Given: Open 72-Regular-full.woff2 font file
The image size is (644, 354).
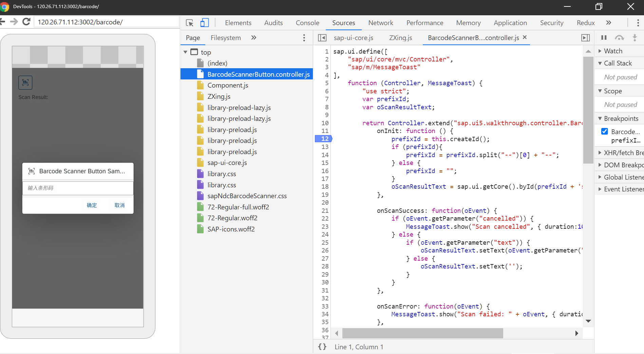Looking at the screenshot, I should pos(238,207).
